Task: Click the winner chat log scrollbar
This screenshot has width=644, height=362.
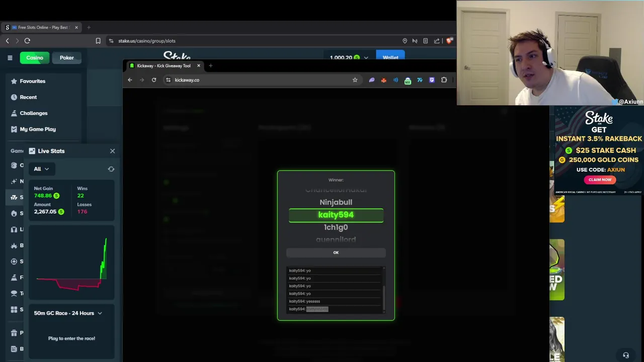Action: (384, 298)
